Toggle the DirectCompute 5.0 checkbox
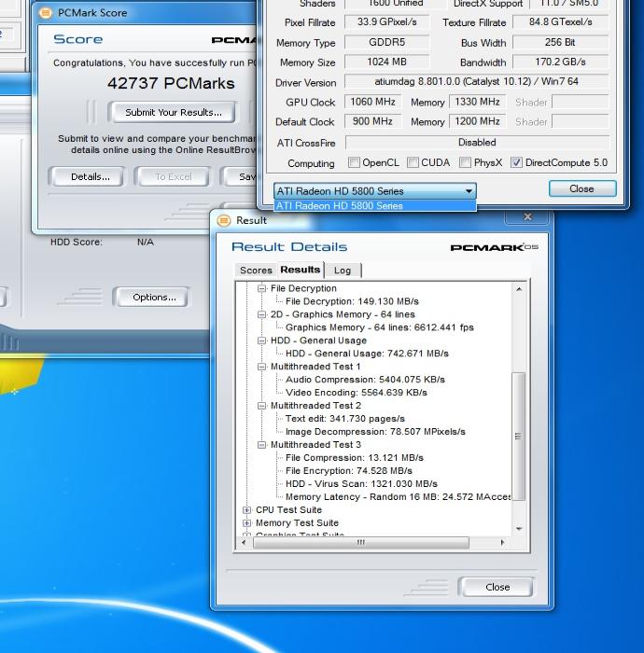Screen dimensions: 644x653 coord(516,162)
